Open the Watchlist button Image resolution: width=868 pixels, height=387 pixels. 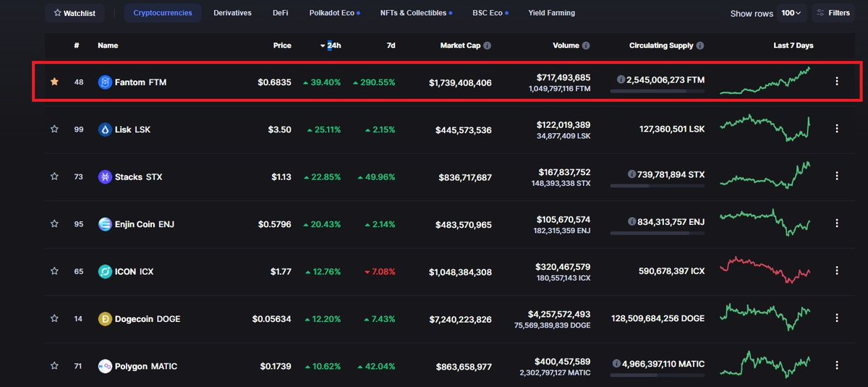75,13
